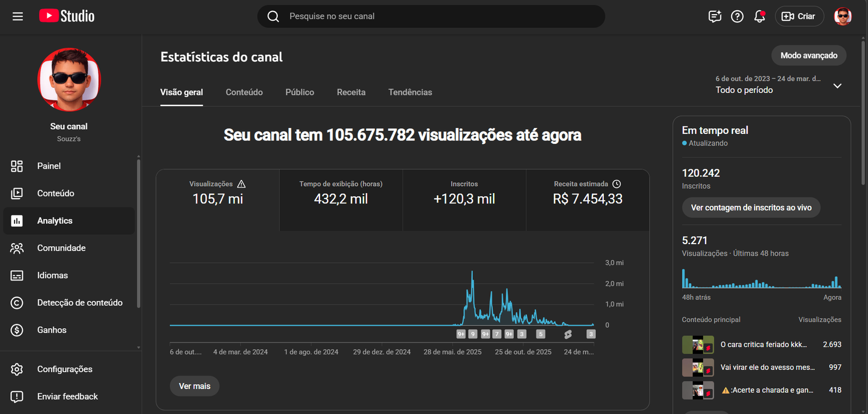The image size is (868, 414).
Task: Click the help question mark icon
Action: (737, 16)
